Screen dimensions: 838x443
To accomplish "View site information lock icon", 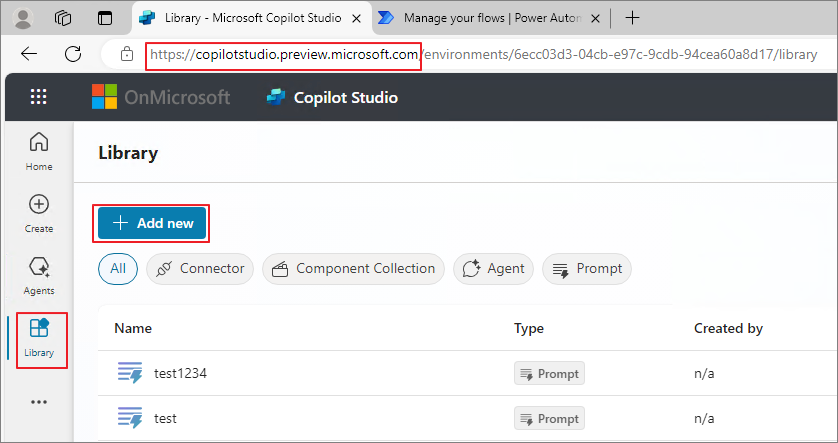I will tap(127, 54).
